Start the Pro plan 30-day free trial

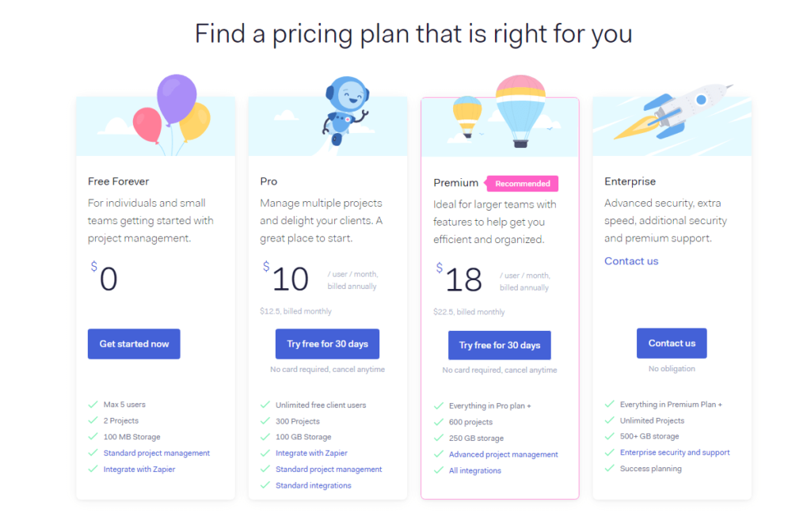click(x=327, y=344)
